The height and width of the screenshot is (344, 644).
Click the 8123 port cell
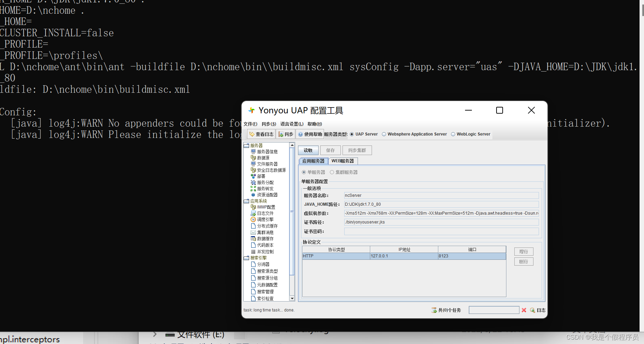point(472,256)
